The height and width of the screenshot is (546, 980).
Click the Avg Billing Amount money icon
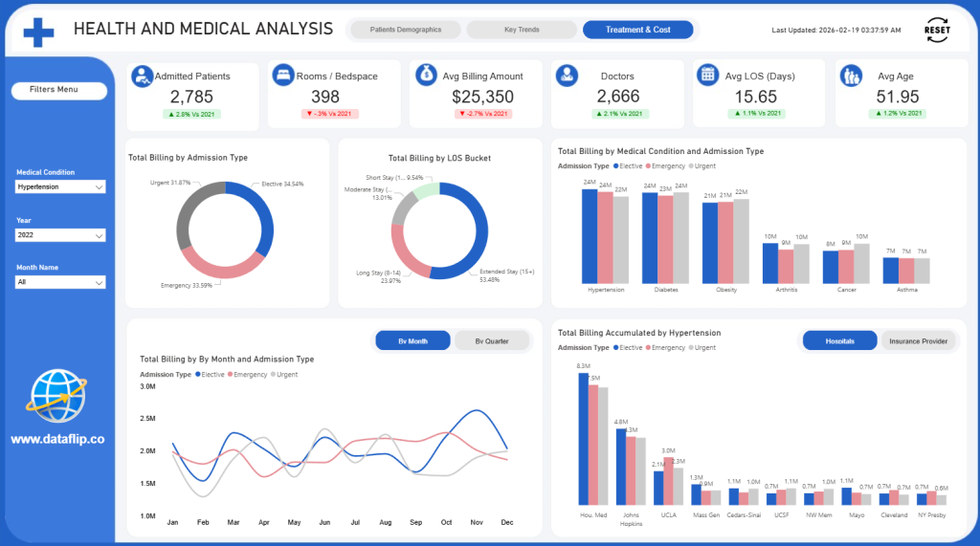pos(426,76)
